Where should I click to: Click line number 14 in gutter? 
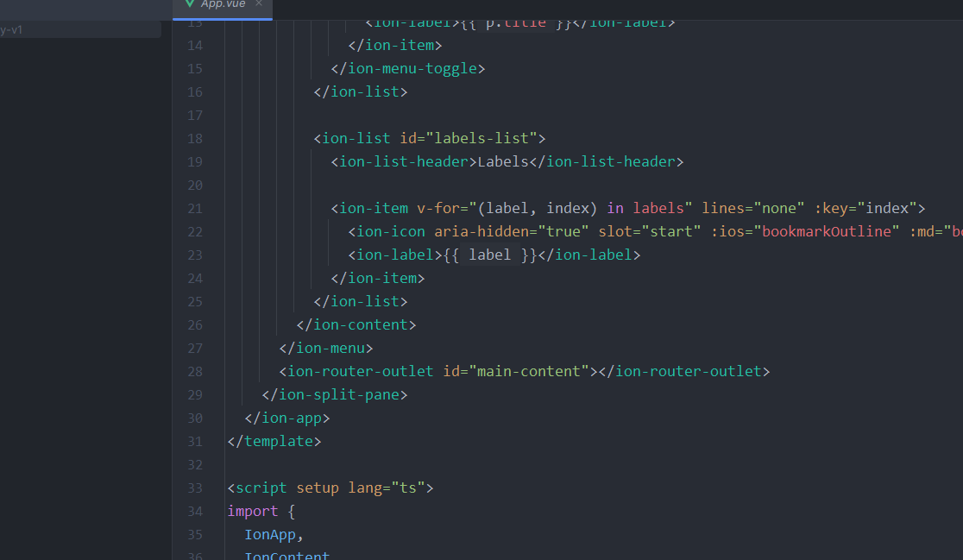coord(195,46)
